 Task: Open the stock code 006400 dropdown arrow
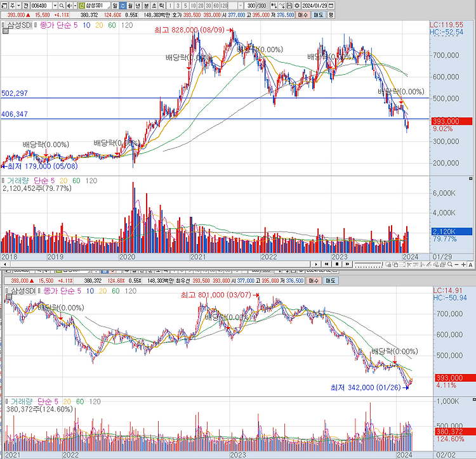[55, 6]
